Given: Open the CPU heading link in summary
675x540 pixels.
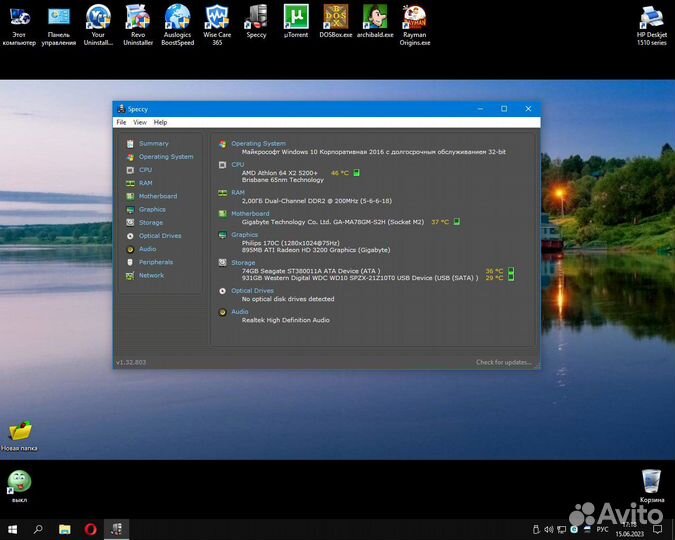Looking at the screenshot, I should 238,164.
